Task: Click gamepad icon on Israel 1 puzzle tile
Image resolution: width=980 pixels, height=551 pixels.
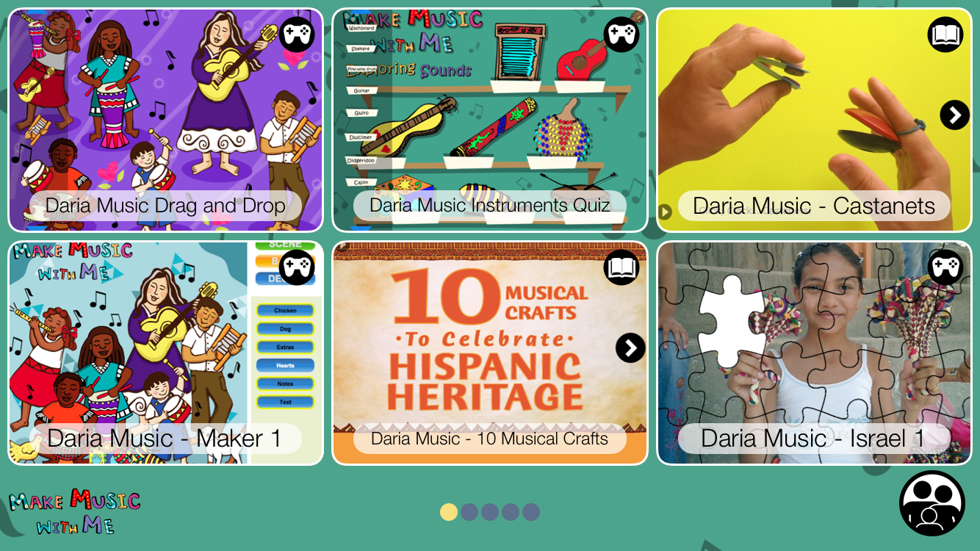Action: click(945, 267)
